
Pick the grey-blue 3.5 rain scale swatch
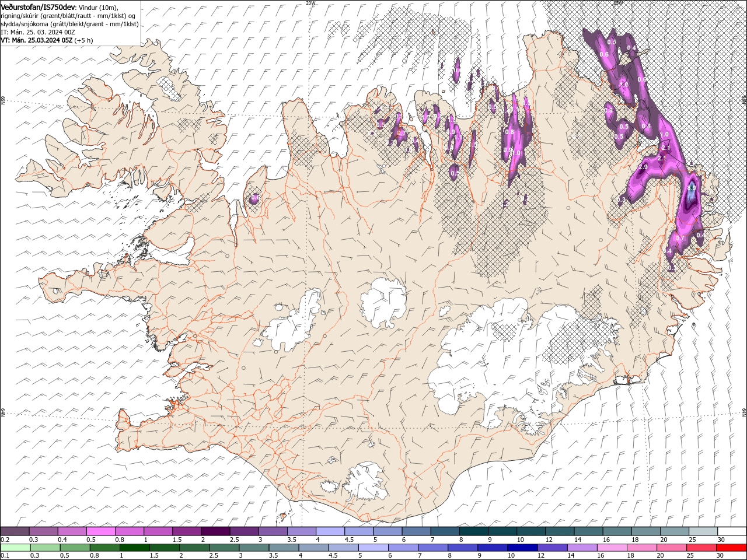[284, 548]
